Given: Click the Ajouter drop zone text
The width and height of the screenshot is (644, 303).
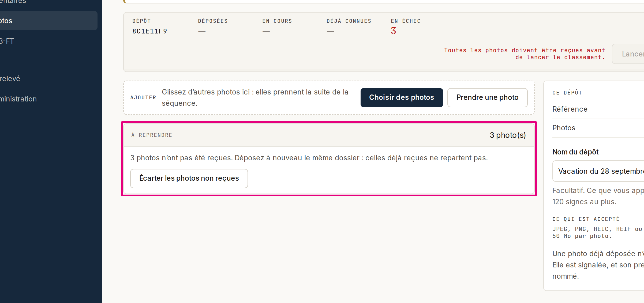Looking at the screenshot, I should [255, 97].
